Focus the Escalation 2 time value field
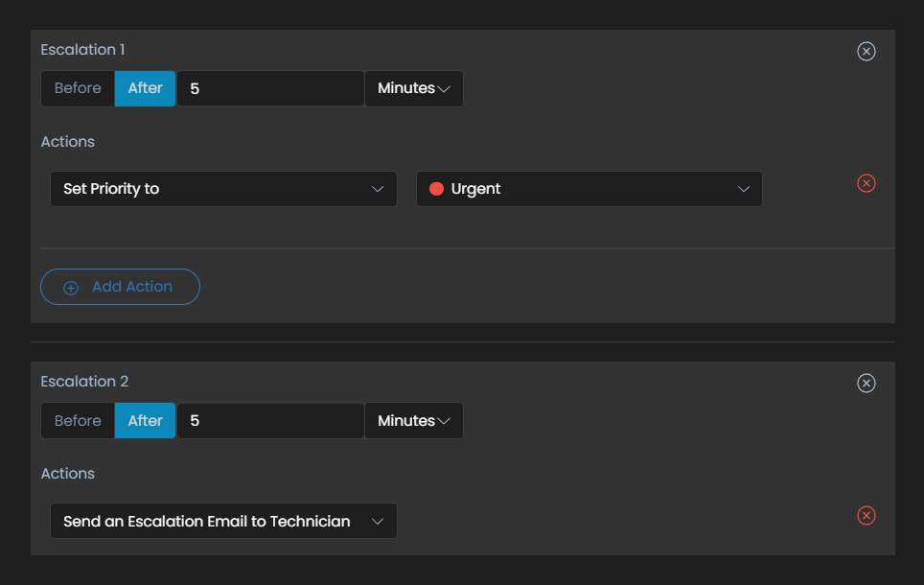This screenshot has height=585, width=924. pos(270,421)
